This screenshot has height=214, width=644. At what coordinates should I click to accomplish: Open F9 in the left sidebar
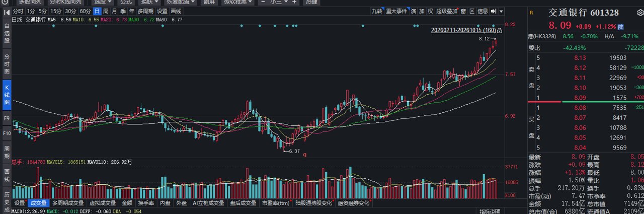click(x=7, y=118)
